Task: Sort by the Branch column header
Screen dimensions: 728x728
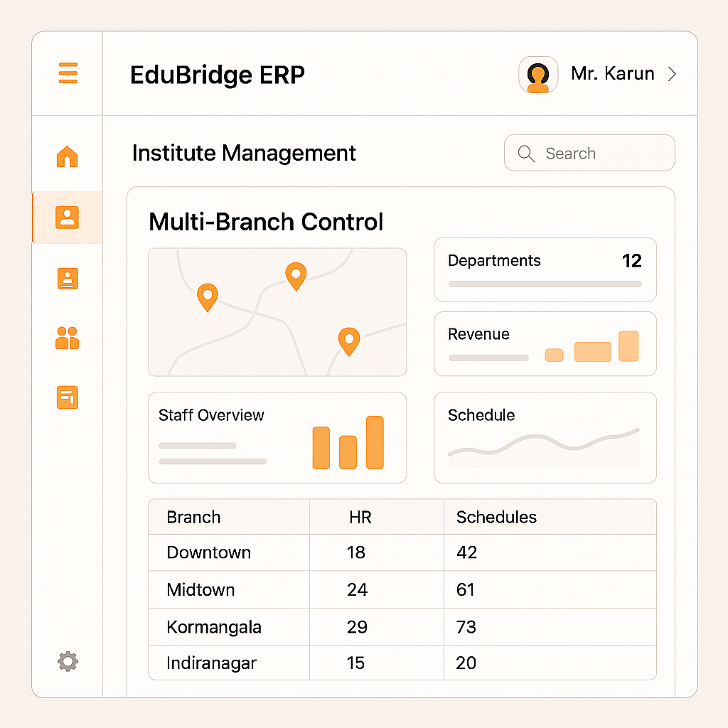Action: (x=193, y=517)
